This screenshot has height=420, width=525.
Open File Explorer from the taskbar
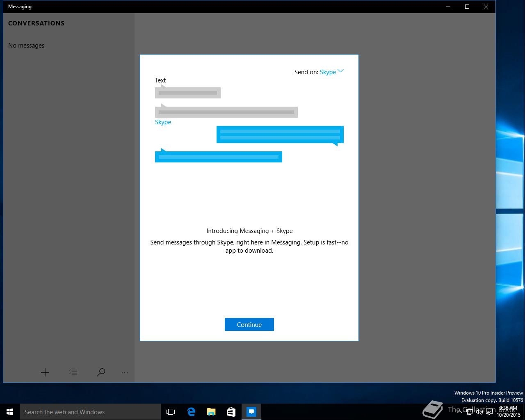[x=211, y=412]
